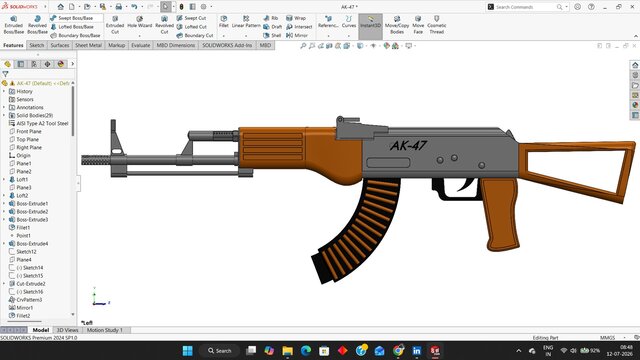Select the Wrap tool
The image size is (640, 360).
(296, 18)
